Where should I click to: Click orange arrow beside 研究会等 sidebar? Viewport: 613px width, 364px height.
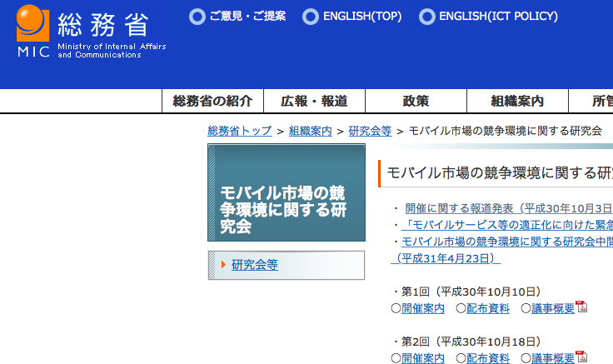223,265
